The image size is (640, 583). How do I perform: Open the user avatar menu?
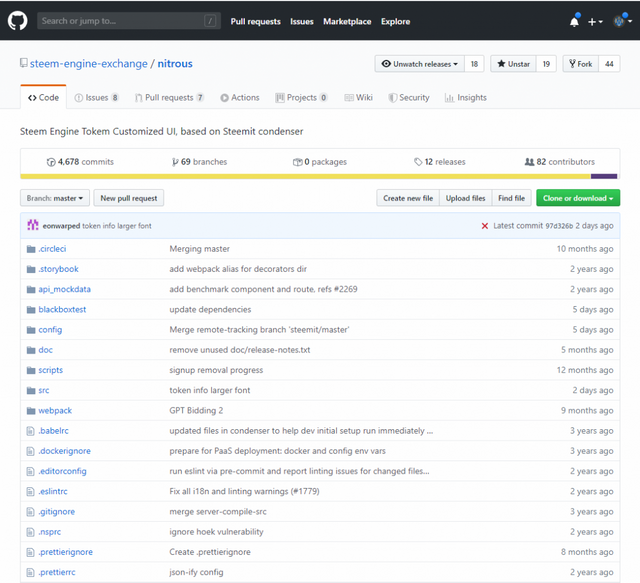tap(622, 21)
